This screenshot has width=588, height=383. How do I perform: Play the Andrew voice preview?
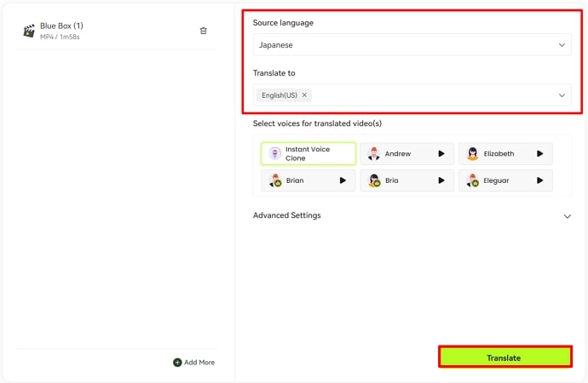click(441, 153)
